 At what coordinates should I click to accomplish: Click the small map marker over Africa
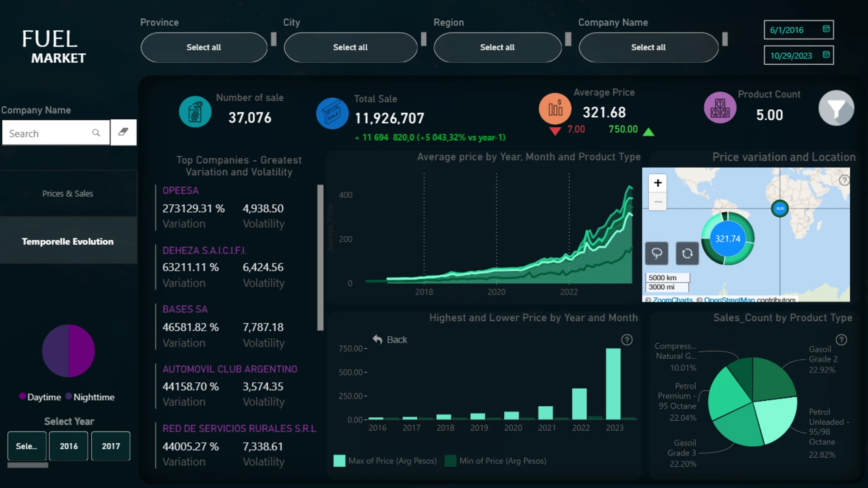780,208
